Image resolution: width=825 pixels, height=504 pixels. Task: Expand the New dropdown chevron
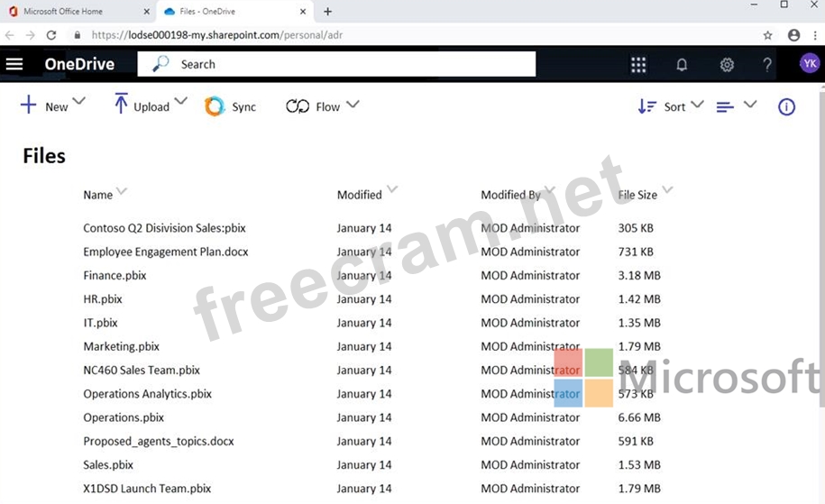pyautogui.click(x=79, y=100)
